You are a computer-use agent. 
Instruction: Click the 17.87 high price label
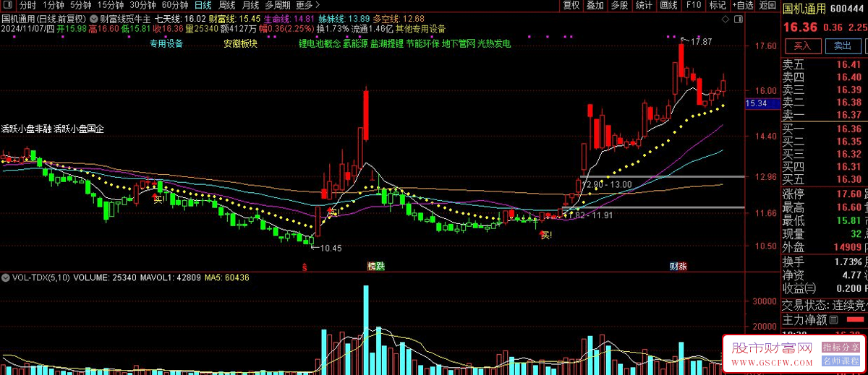[x=701, y=42]
